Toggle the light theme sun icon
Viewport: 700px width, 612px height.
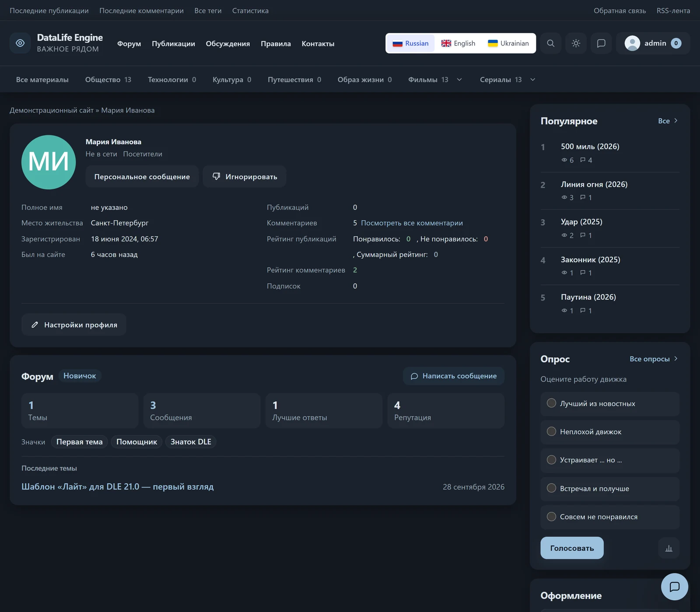pyautogui.click(x=576, y=43)
